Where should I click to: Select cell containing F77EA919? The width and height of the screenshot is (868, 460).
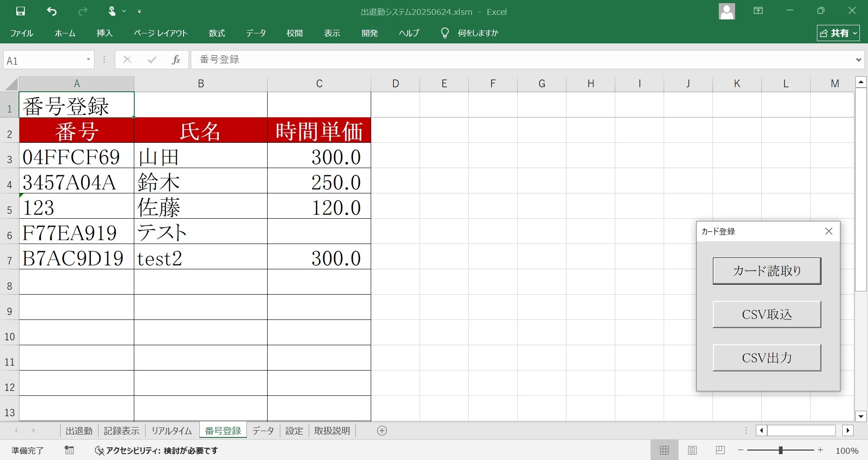[x=76, y=232]
